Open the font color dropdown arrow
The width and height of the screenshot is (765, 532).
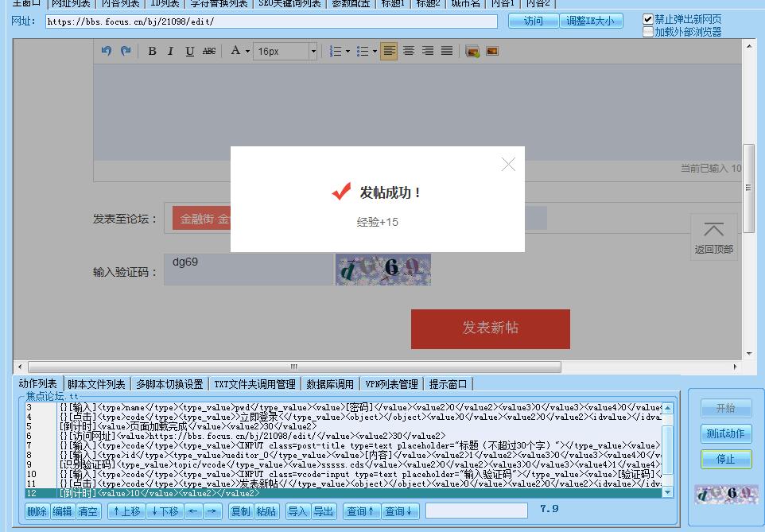point(247,51)
